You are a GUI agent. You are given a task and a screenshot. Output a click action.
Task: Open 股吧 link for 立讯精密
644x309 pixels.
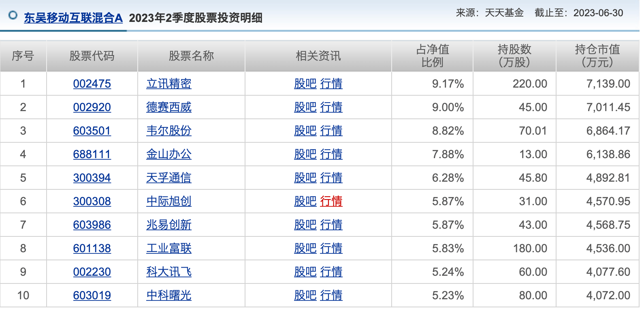[305, 84]
